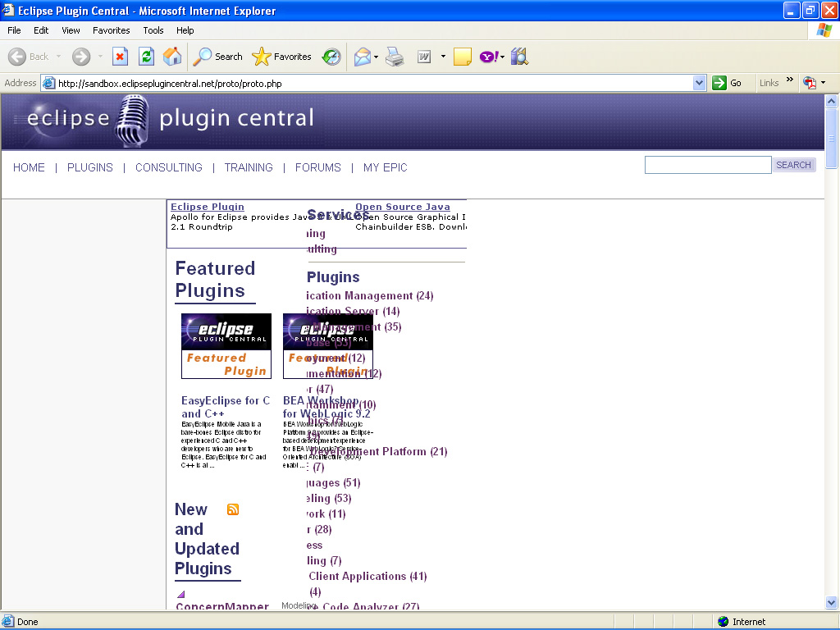The width and height of the screenshot is (840, 630).
Task: Open the PDF toolbar dropdown arrow
Action: point(823,83)
